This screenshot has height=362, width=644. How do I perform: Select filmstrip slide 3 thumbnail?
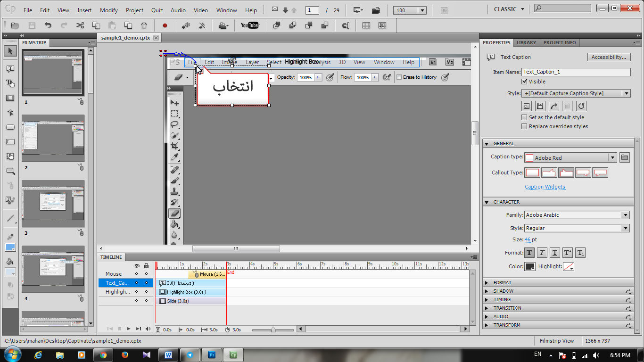tap(53, 204)
